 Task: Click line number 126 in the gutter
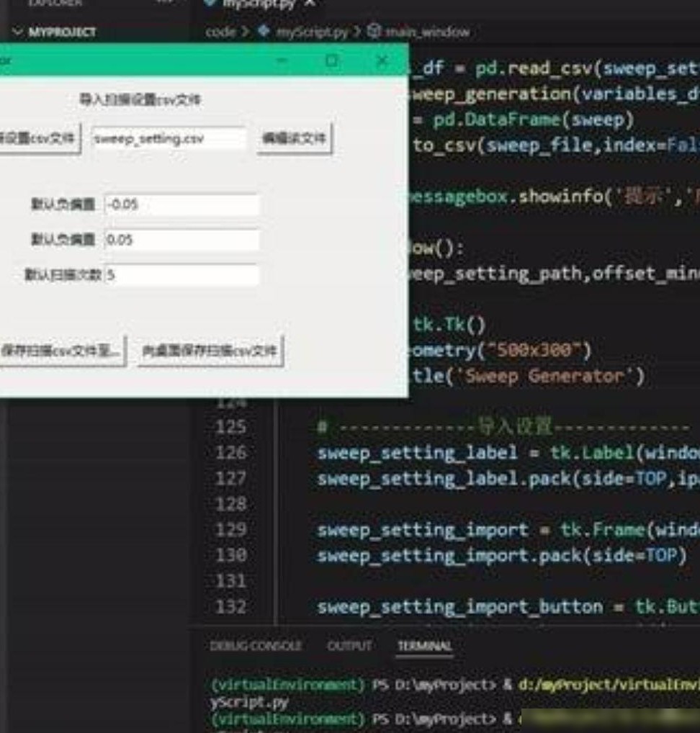(x=231, y=452)
